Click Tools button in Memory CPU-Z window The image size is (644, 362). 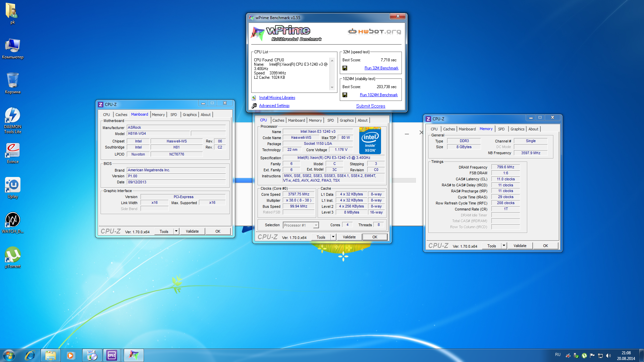tap(491, 246)
